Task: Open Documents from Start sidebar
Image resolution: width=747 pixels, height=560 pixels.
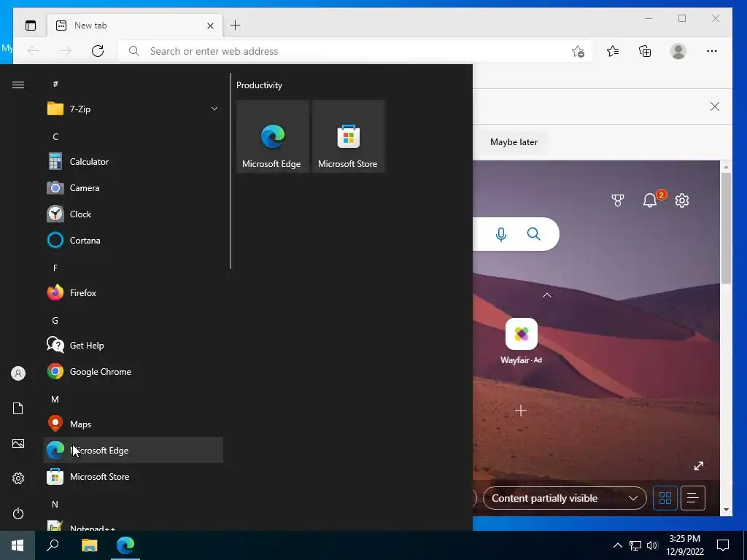Action: pyautogui.click(x=18, y=408)
